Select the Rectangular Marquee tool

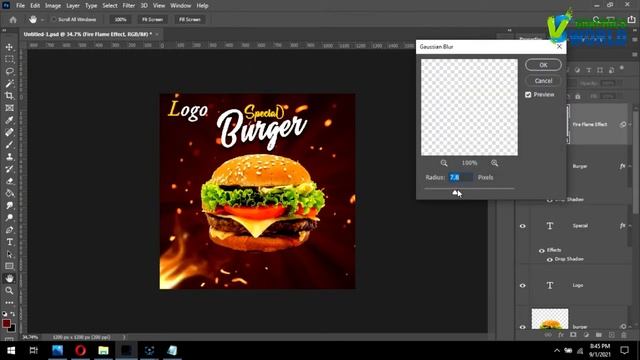9,60
